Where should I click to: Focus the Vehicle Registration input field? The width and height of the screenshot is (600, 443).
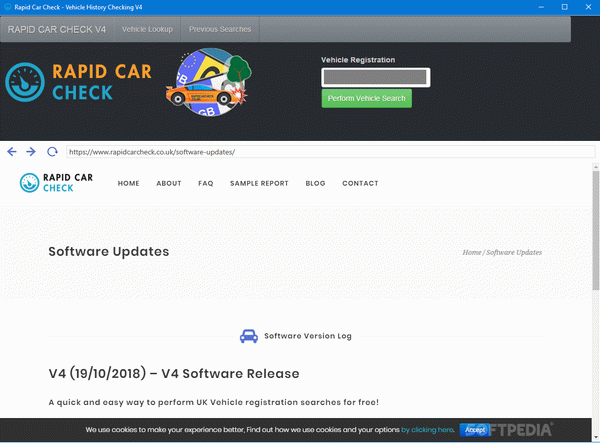pos(376,77)
